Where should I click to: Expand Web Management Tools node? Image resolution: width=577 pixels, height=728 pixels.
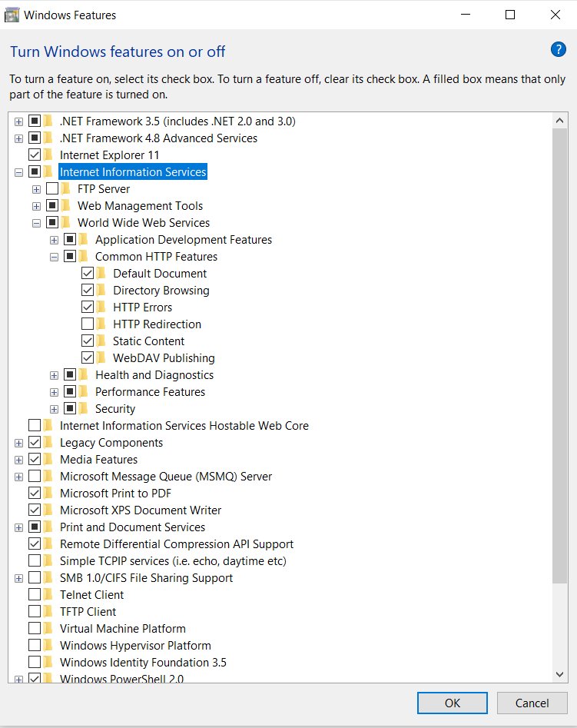pos(36,206)
